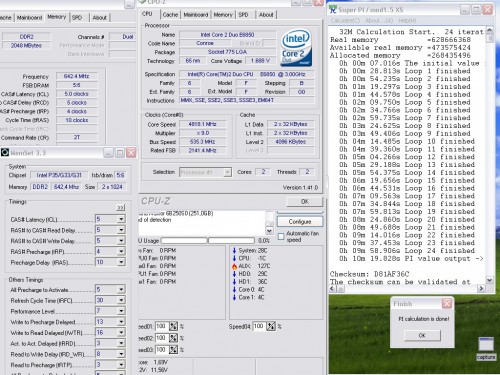Open the Act. to Act. Delayed (tRRD) dropdown
Screen dimensions: 500x375
click(x=121, y=343)
